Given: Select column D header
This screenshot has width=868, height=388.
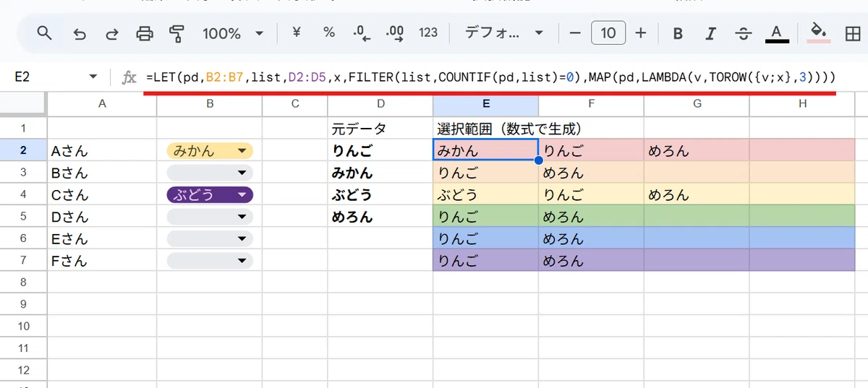Looking at the screenshot, I should pos(380,104).
